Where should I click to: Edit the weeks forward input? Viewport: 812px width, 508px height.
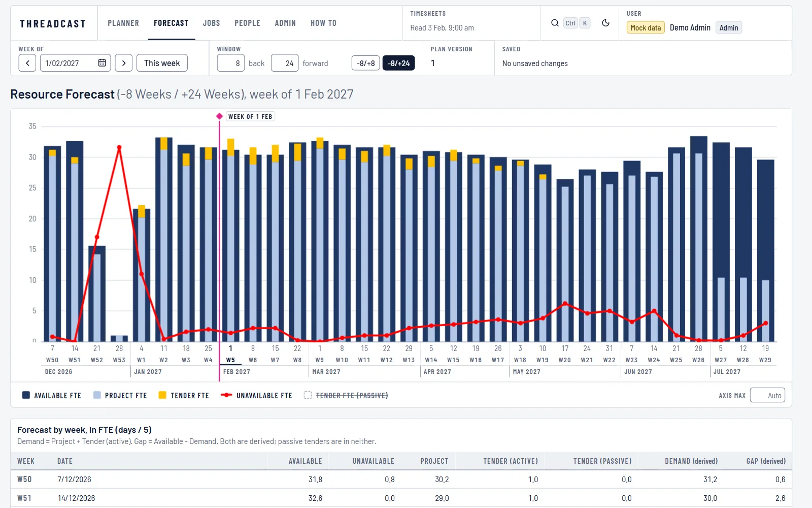pos(285,63)
